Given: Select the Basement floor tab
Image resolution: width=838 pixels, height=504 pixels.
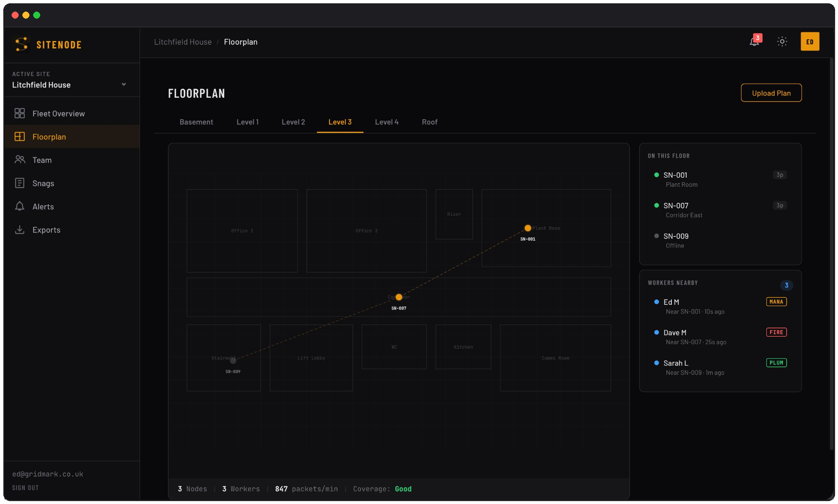Looking at the screenshot, I should tap(196, 122).
